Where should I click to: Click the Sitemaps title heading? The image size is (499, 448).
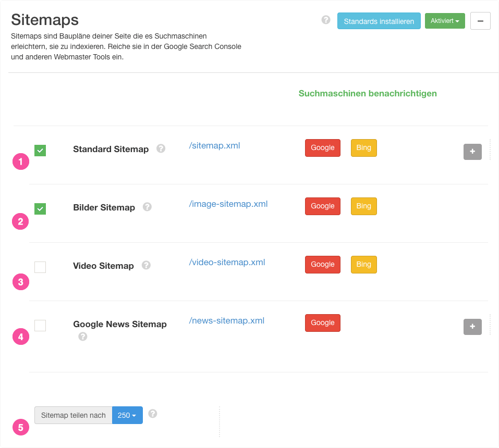[45, 20]
